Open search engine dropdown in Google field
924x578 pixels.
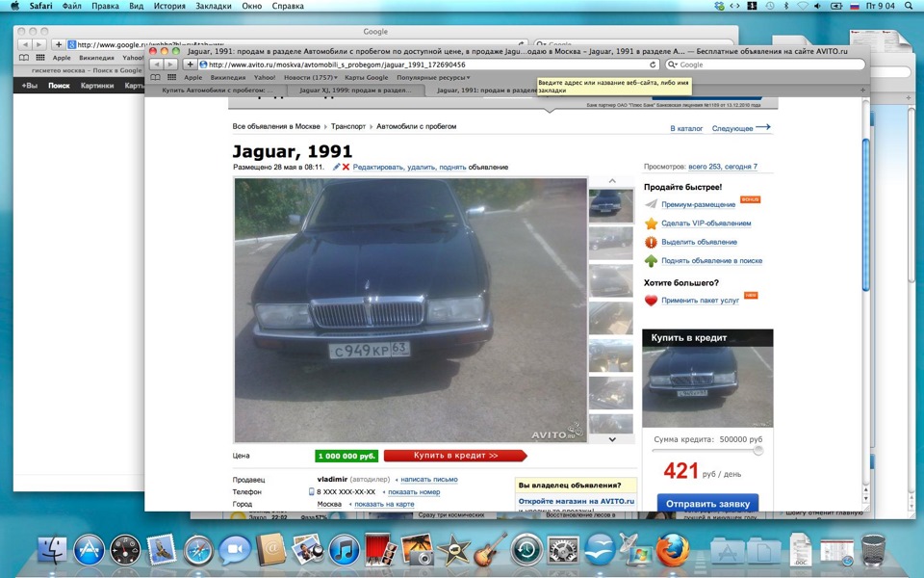pos(673,65)
